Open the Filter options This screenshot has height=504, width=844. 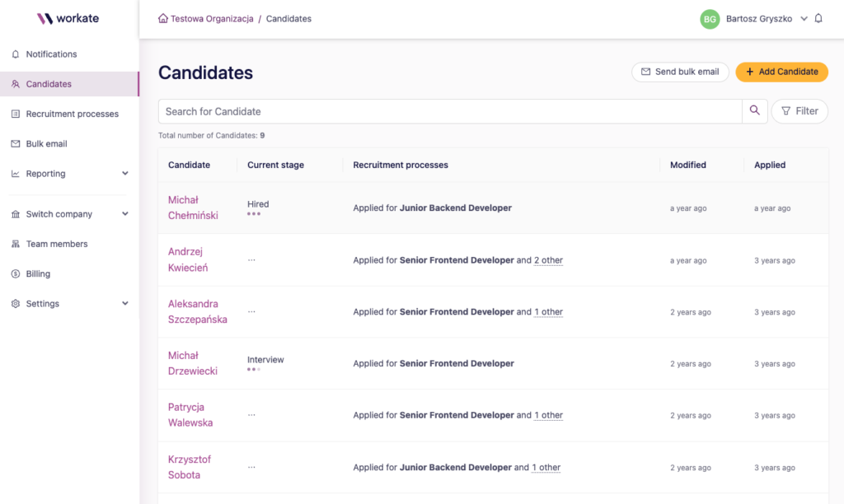point(799,111)
